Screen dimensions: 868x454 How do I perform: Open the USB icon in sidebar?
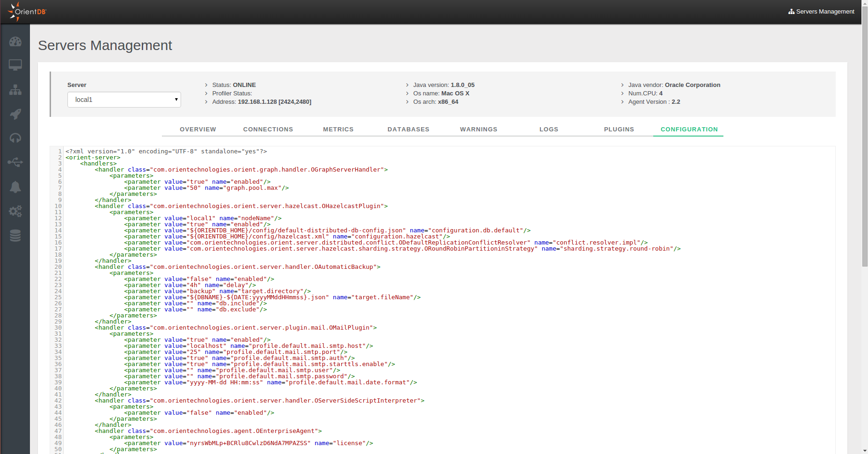point(15,162)
